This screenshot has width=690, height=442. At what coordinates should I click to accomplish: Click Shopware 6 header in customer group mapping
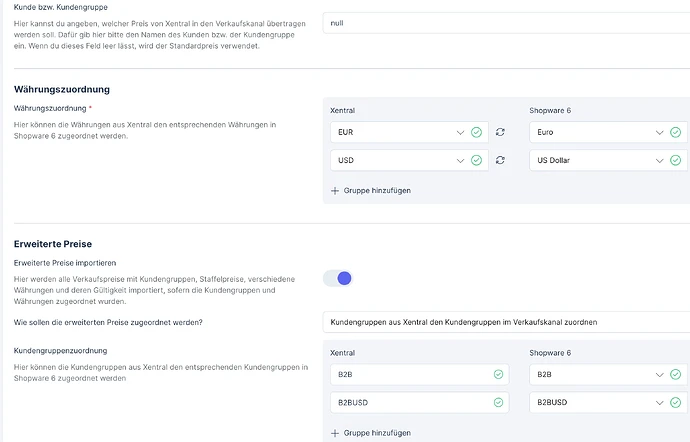coord(550,353)
